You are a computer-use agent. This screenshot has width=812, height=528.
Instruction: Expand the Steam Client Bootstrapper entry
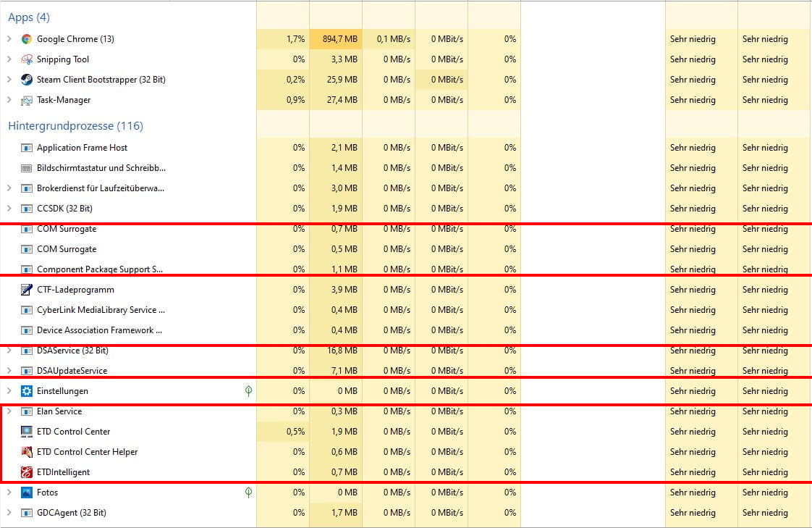coord(9,80)
